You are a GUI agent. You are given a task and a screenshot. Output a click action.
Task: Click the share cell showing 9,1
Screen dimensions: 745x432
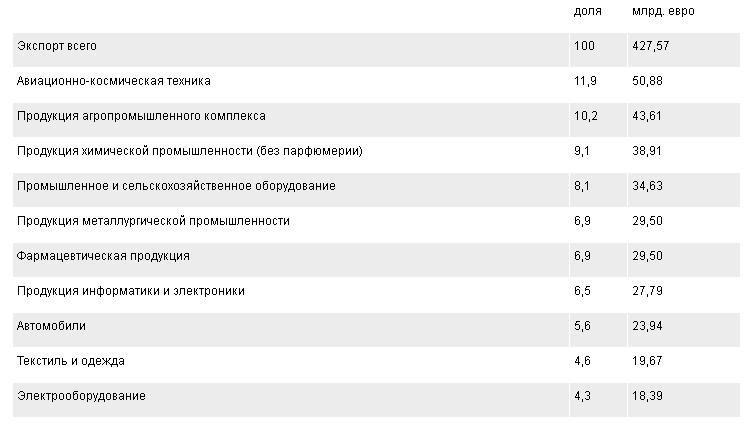point(582,151)
